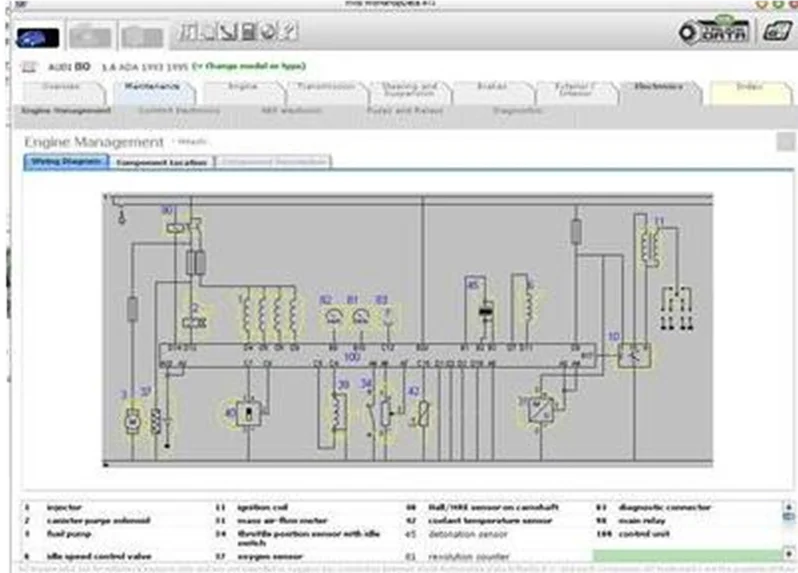Click legend entry 'diagnostic connector'
798x573 pixels.
tap(664, 507)
